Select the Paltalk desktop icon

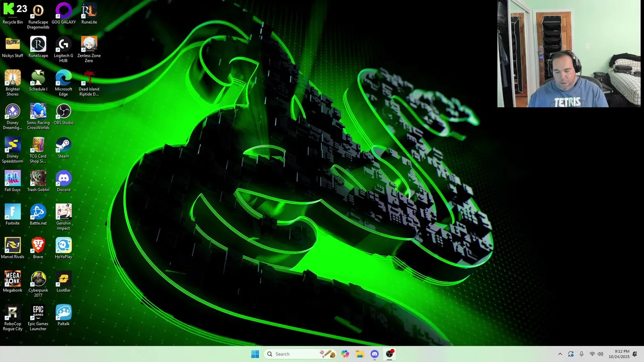[x=63, y=315]
